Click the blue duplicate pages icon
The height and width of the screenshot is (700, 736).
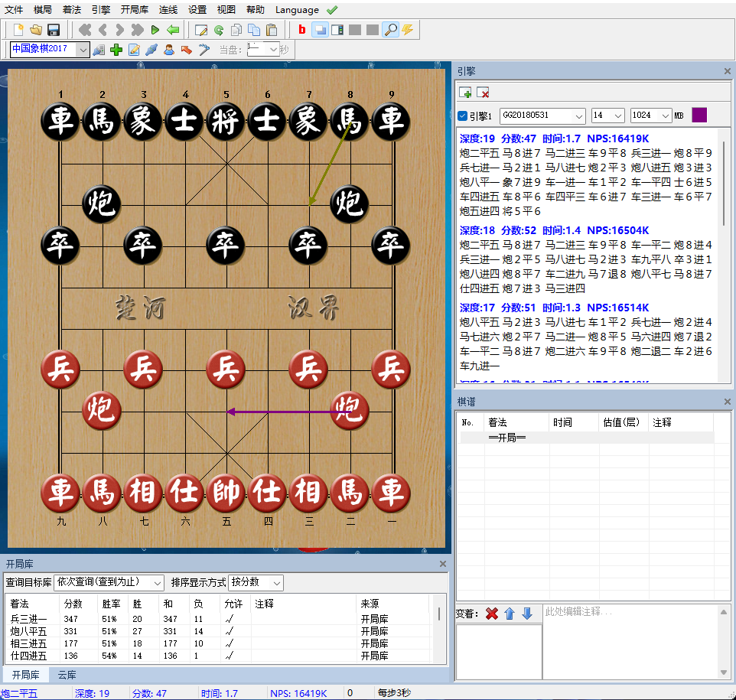[254, 30]
